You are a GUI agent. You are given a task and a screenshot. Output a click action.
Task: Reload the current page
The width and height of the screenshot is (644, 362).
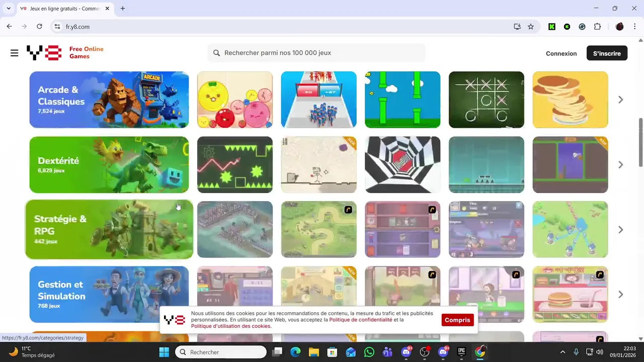click(39, 27)
